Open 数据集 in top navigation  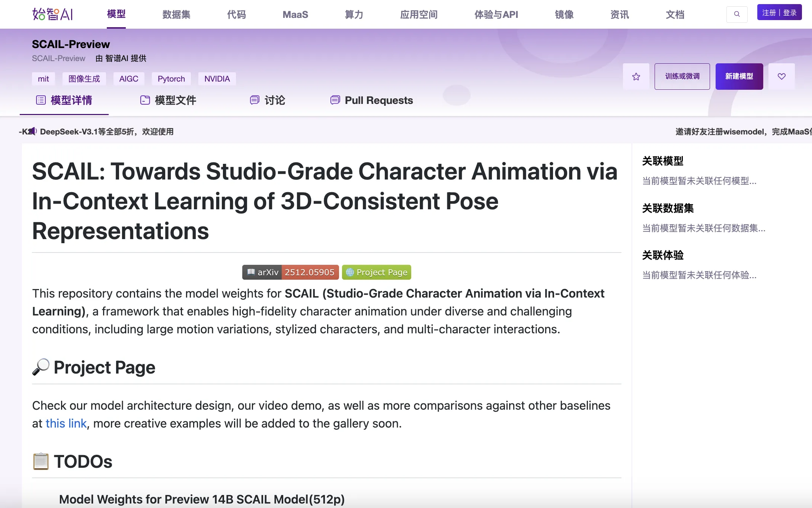click(176, 15)
